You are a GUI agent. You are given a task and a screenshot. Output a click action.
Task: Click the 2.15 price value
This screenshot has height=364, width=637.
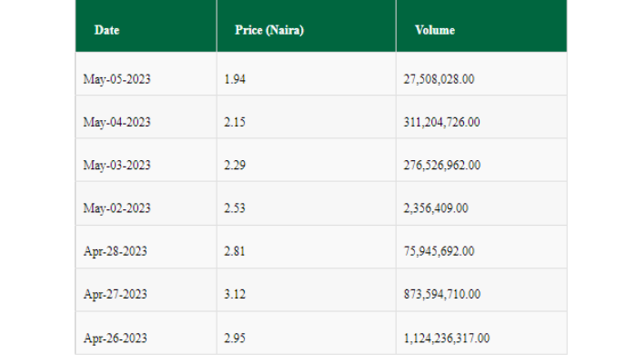tap(235, 122)
